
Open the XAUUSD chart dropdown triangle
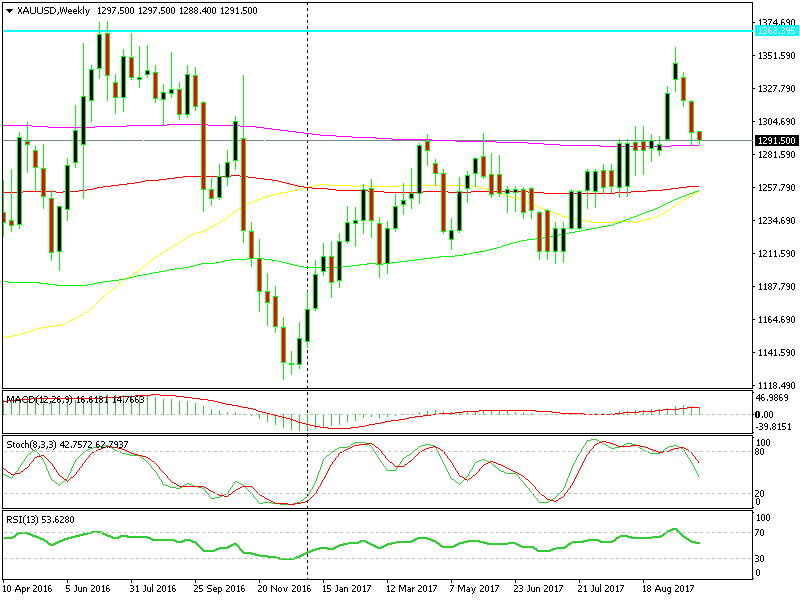9,11
